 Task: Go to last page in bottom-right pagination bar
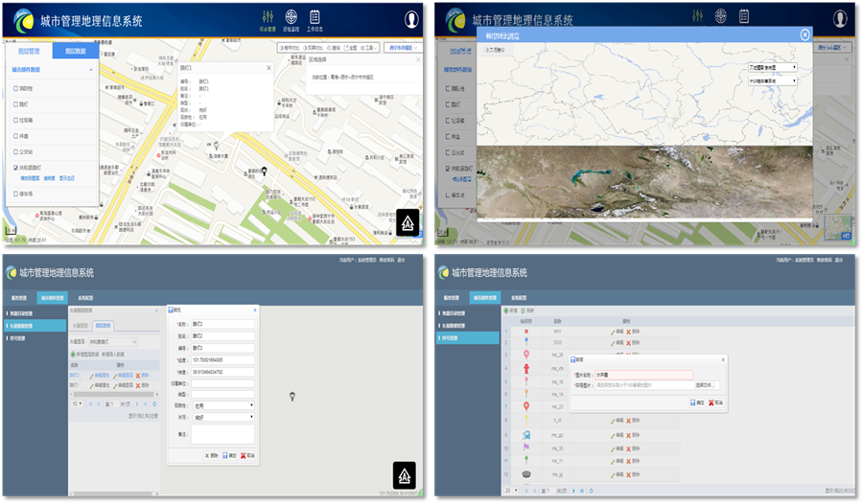pyautogui.click(x=582, y=491)
